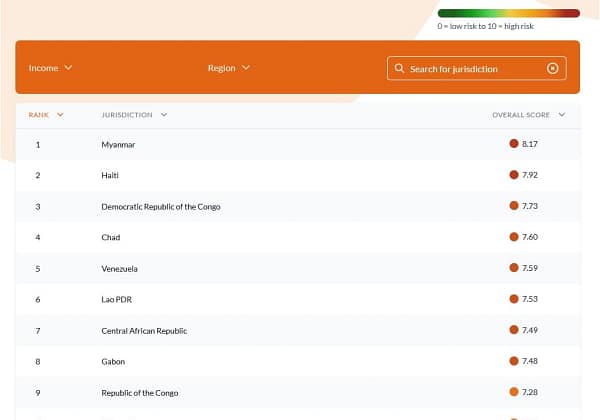This screenshot has width=600, height=420.
Task: Click Venezuela's risk indicator dot
Action: pos(514,268)
